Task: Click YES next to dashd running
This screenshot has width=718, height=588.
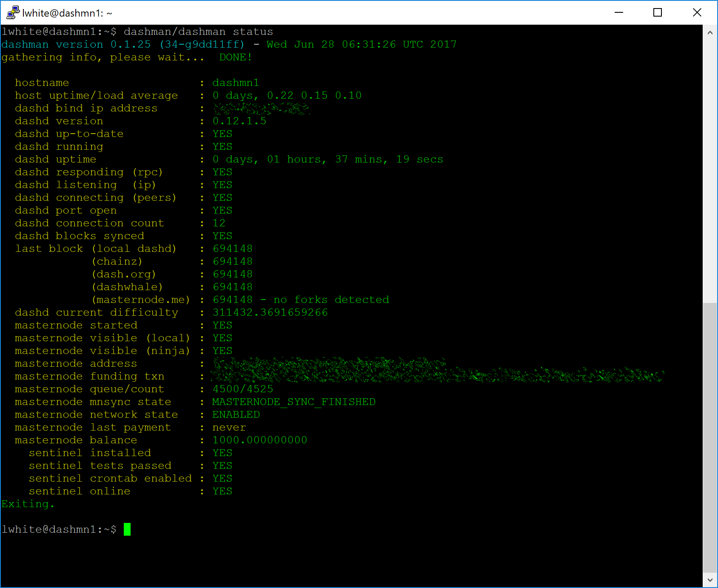Action: (222, 147)
